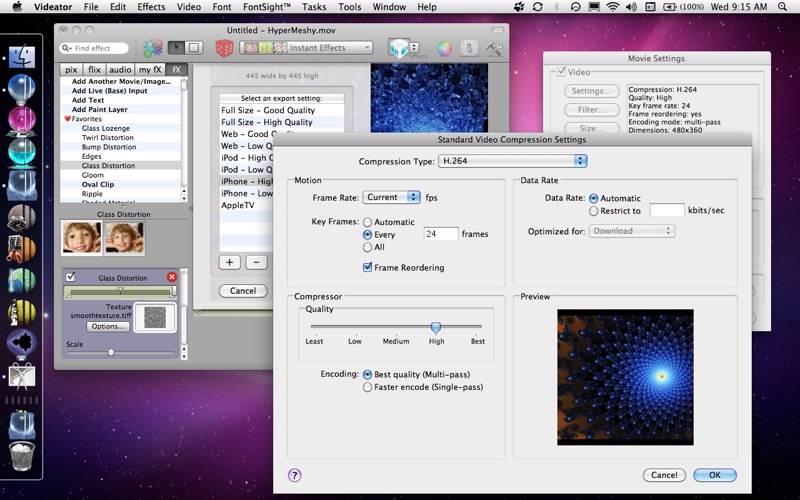Open Optimized for Download dropdown

tap(632, 231)
